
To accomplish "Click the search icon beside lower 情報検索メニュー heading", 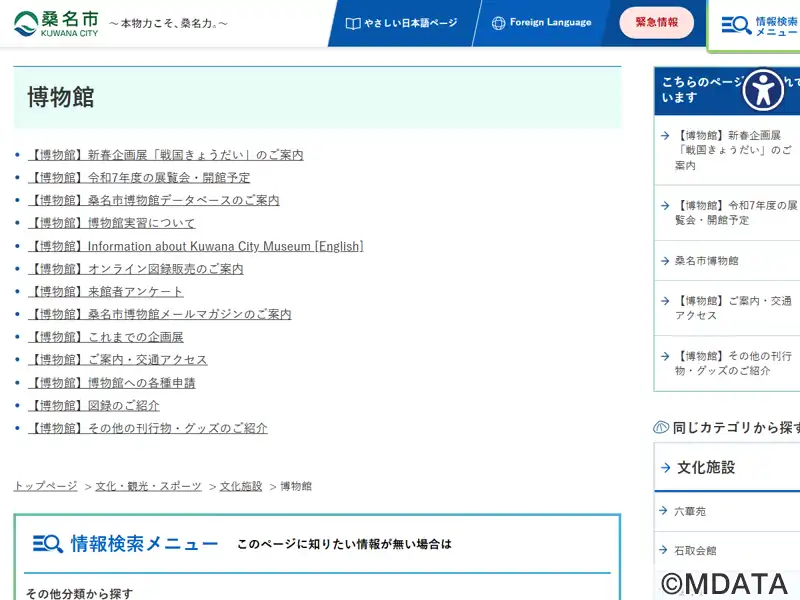I will (x=47, y=544).
